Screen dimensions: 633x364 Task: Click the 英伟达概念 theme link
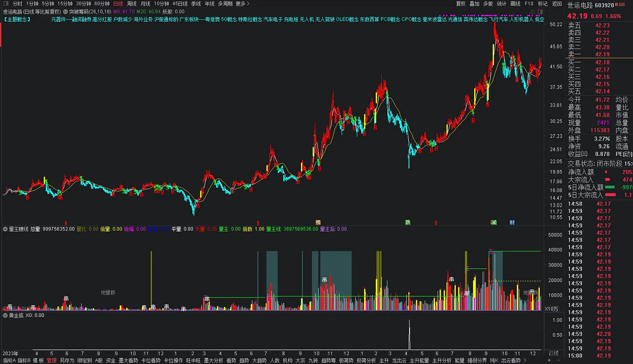475,19
